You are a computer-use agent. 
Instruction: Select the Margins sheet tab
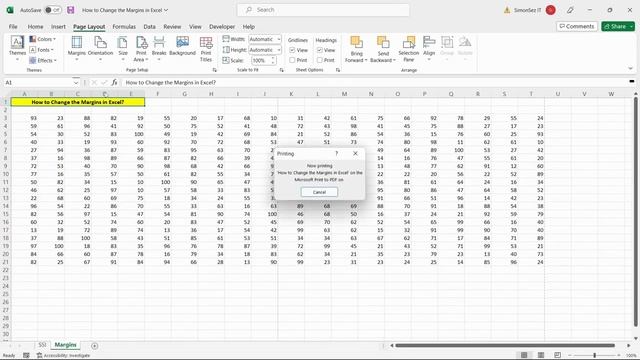(65, 345)
